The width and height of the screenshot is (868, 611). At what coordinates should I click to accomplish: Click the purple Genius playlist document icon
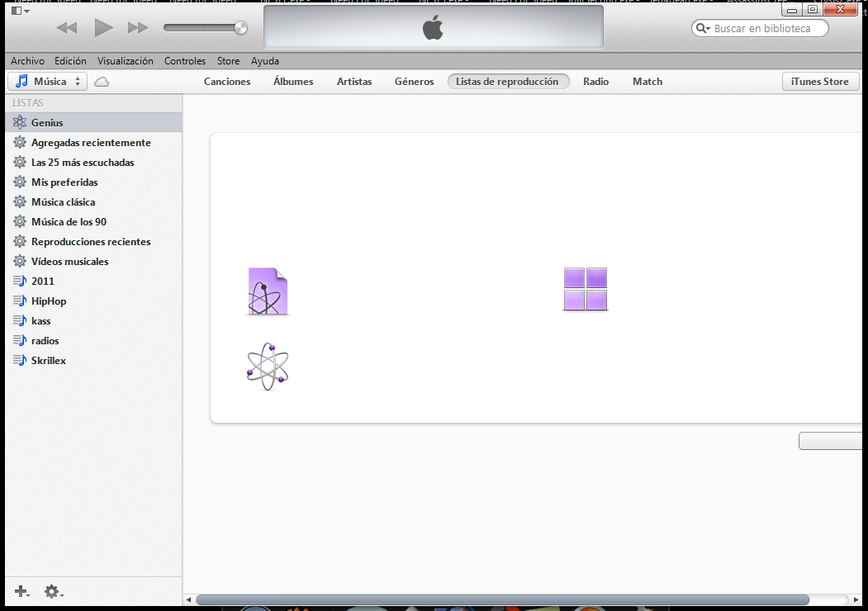point(268,291)
